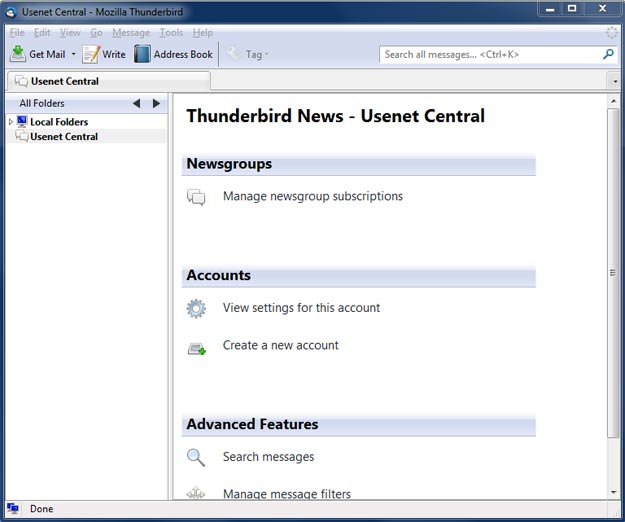Maximize the Thunderbird window
Viewport: 625px width, 522px height.
[572, 9]
